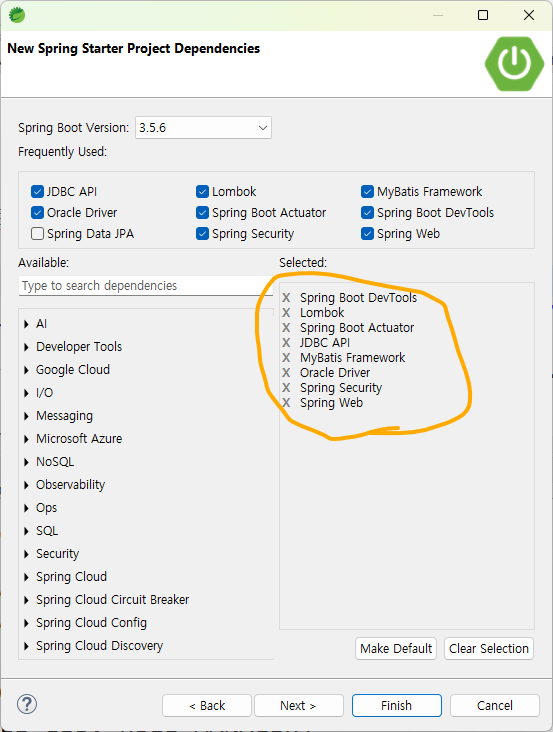Go back with the Back button
Viewport: 553px width, 732px height.
207,705
